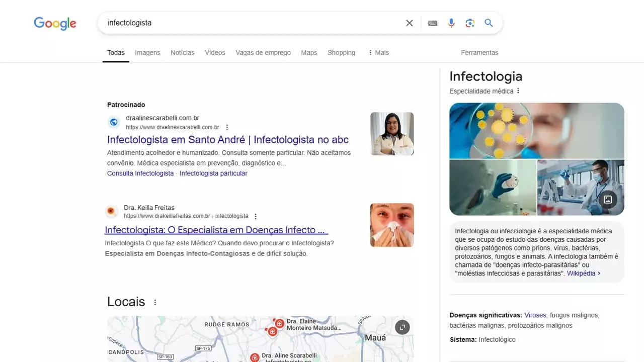Select the Todas tab
The image size is (644, 362).
click(x=116, y=53)
